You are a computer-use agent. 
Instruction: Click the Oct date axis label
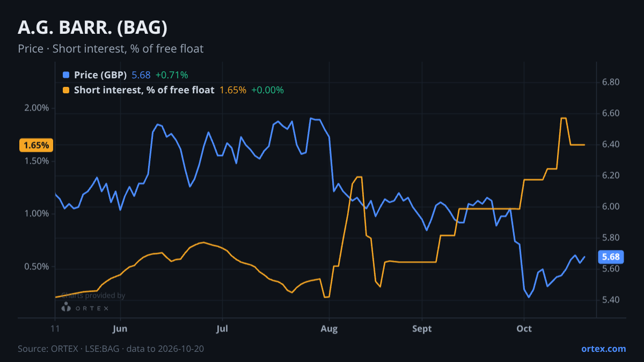coord(524,329)
